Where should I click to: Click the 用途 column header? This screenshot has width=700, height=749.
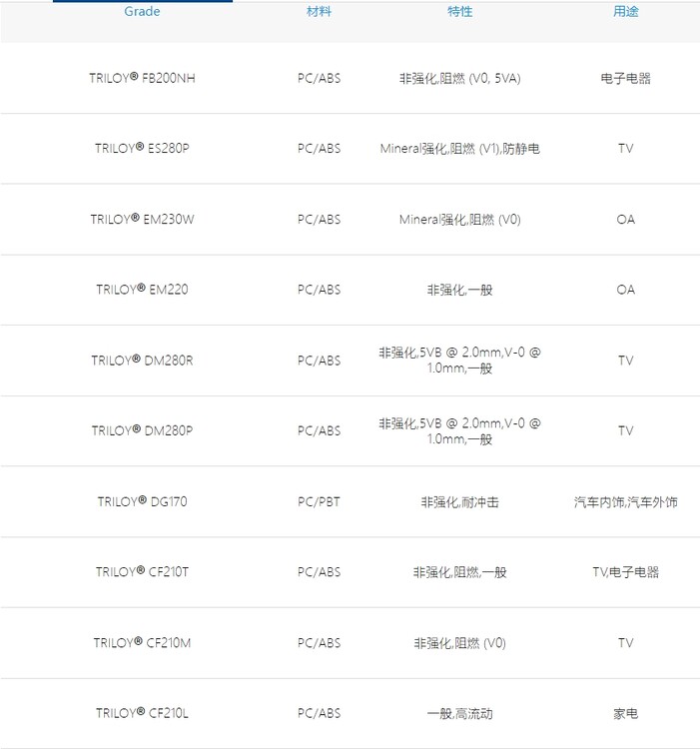(x=625, y=12)
